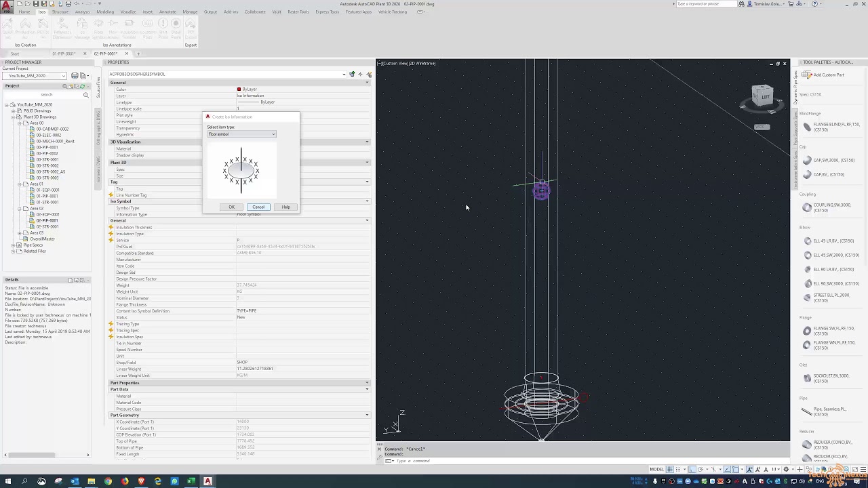Open the Current Project YouTube_MM_2020 dropdown

pos(35,75)
